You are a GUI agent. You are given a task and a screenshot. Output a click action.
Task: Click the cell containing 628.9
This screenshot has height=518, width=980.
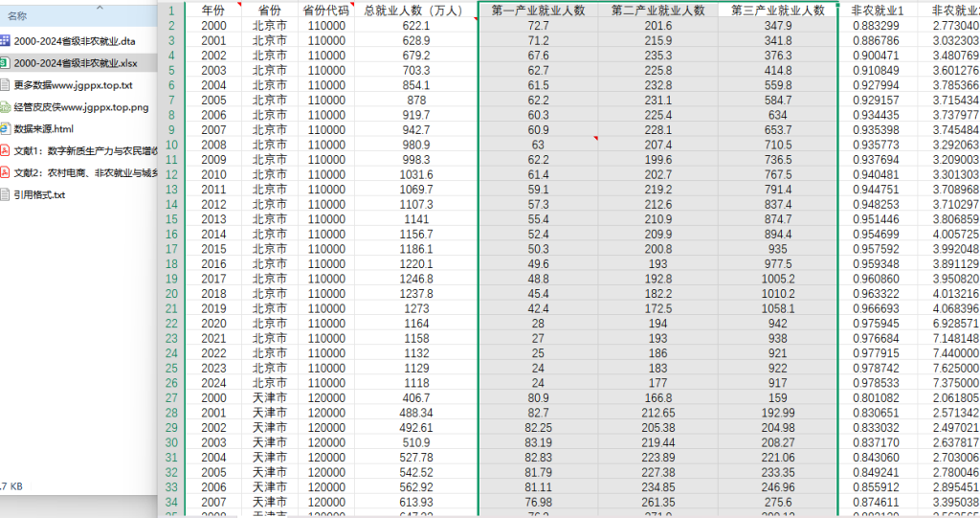point(416,40)
